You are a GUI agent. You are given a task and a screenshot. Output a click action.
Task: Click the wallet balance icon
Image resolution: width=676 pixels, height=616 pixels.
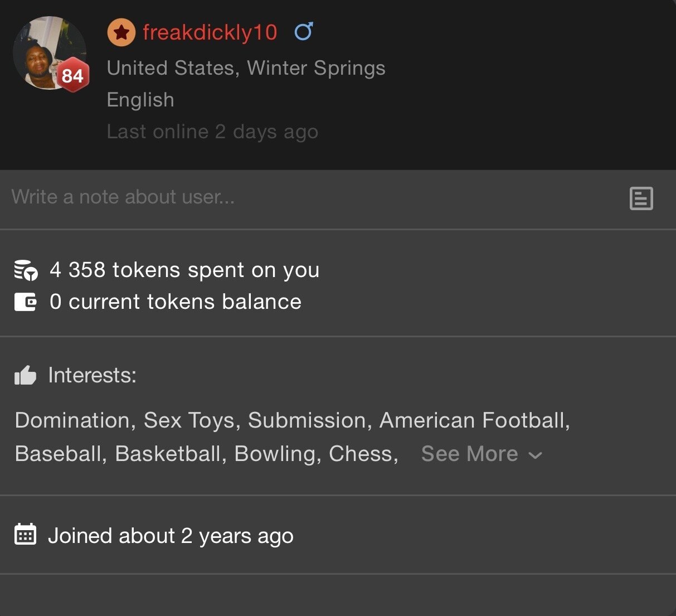25,302
